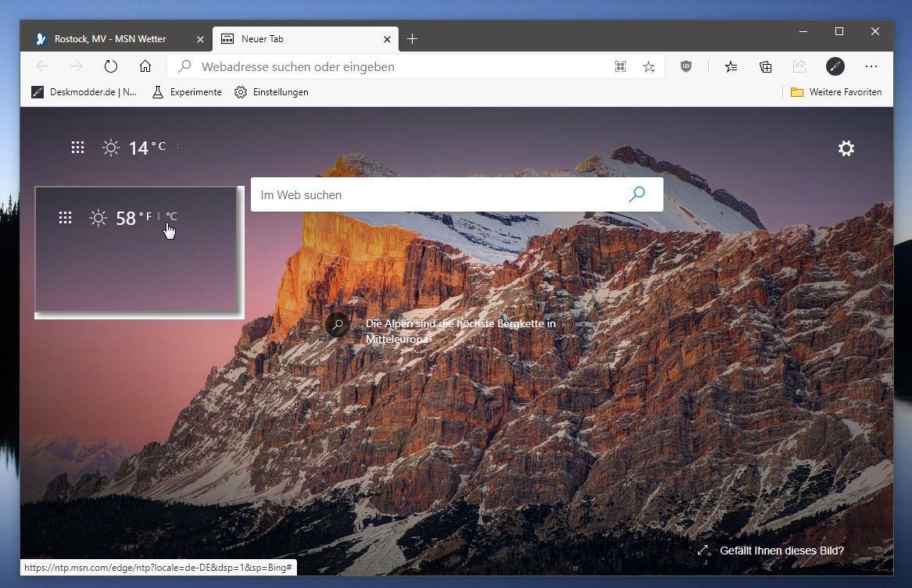This screenshot has width=912, height=588.
Task: Click search magnifier icon in address bar
Action: click(184, 66)
